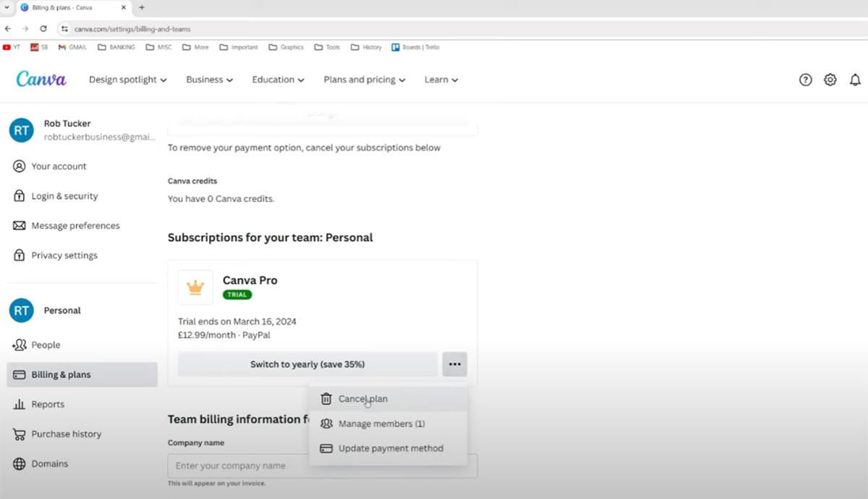Open the Tools bookmarks folder

[328, 47]
